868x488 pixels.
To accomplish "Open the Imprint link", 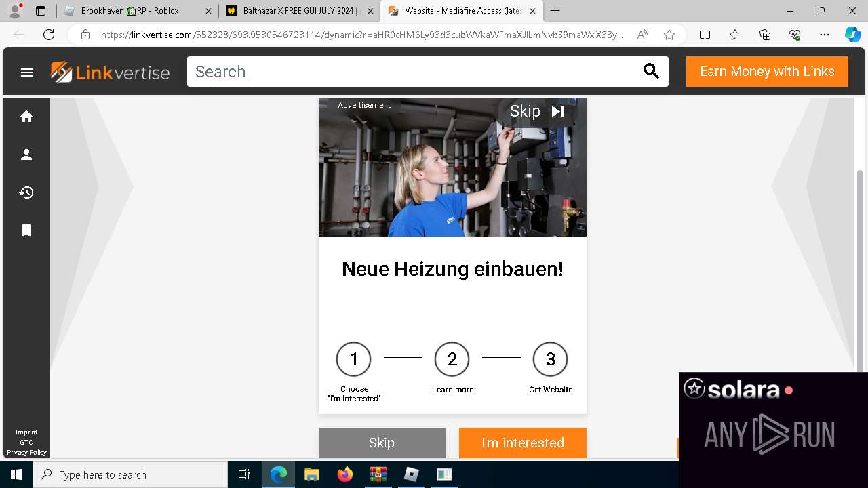I will coord(26,432).
